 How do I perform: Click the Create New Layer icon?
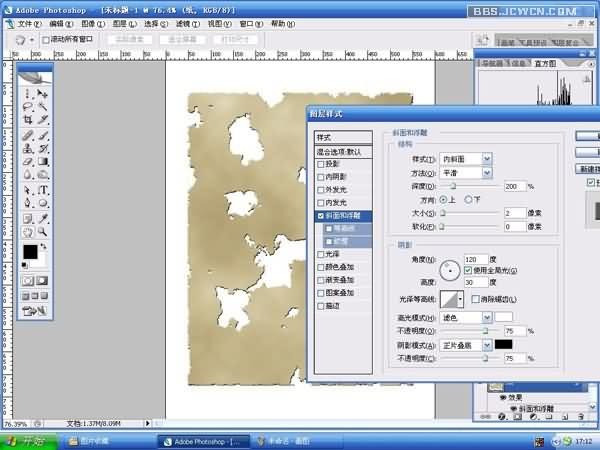[565, 417]
